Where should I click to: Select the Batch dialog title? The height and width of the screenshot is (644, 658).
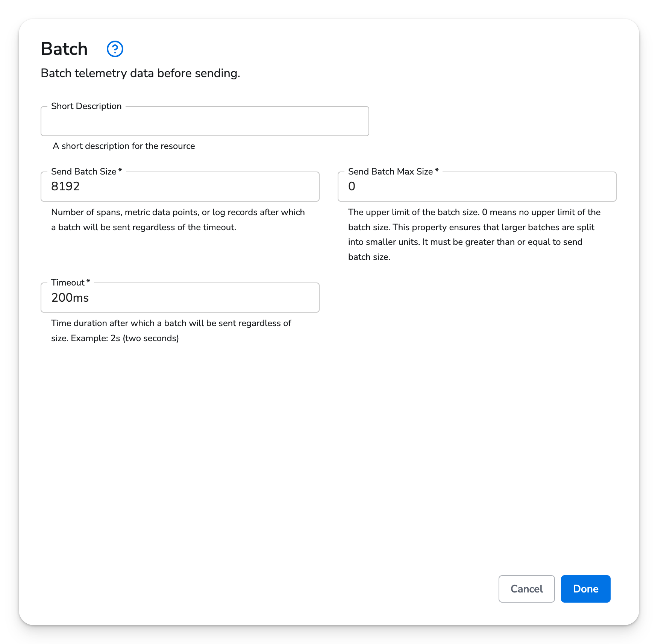pyautogui.click(x=64, y=48)
